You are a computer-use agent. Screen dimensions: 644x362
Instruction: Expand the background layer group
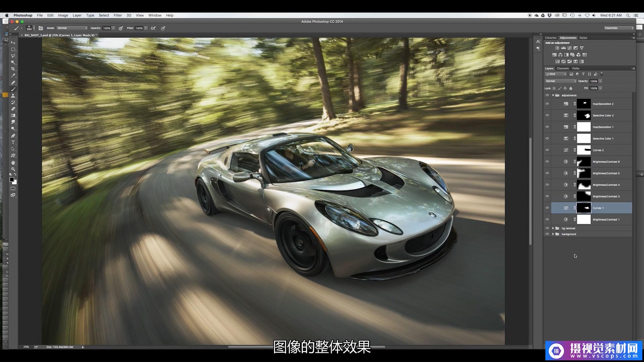[553, 234]
